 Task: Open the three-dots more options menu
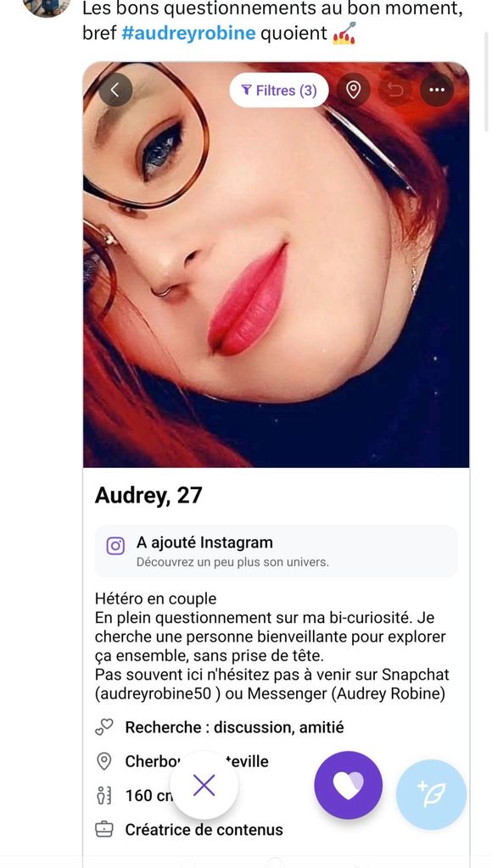coord(437,90)
